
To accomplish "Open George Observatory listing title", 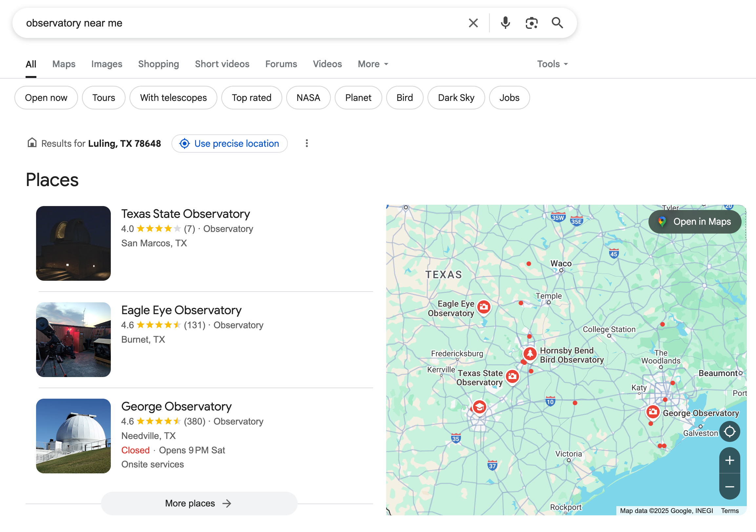I will coord(176,407).
